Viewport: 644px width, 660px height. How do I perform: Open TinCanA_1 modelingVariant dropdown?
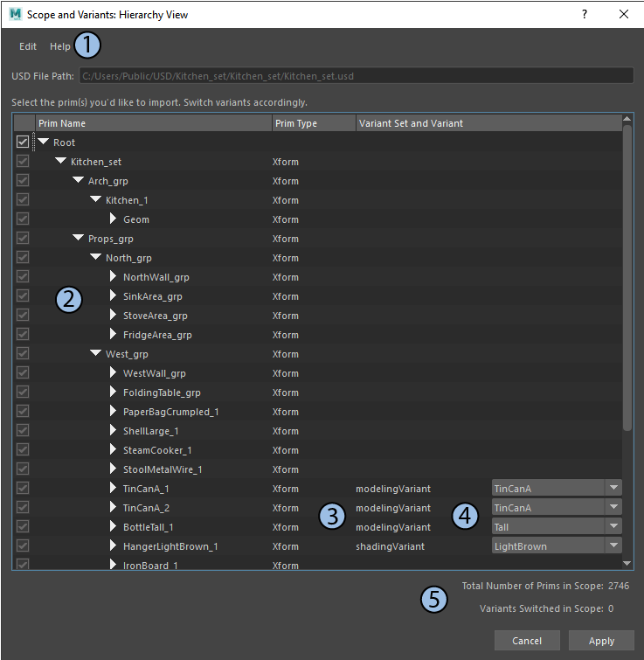pyautogui.click(x=557, y=489)
